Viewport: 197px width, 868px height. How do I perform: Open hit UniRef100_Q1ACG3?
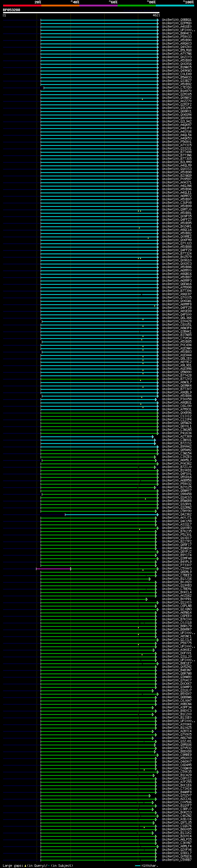coord(176,497)
